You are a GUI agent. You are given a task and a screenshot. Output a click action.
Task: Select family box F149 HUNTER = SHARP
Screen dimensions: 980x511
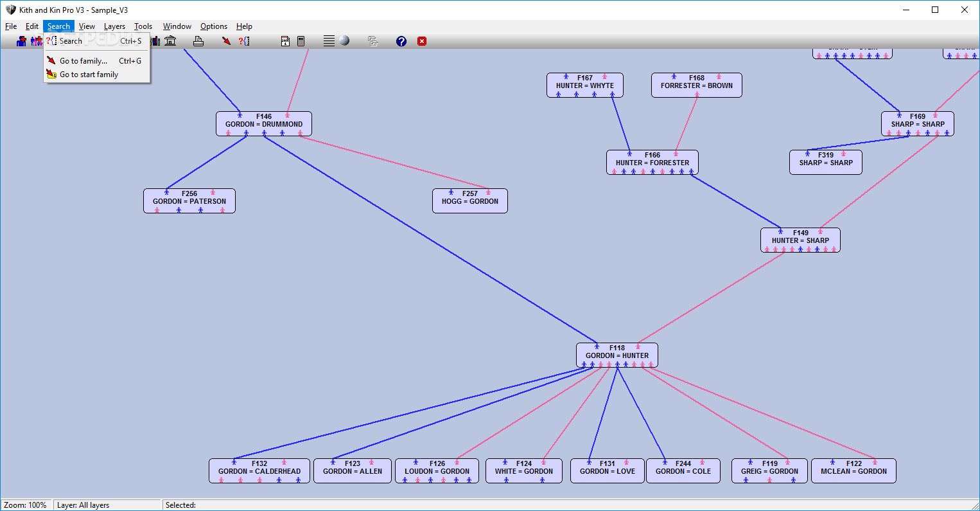click(801, 240)
